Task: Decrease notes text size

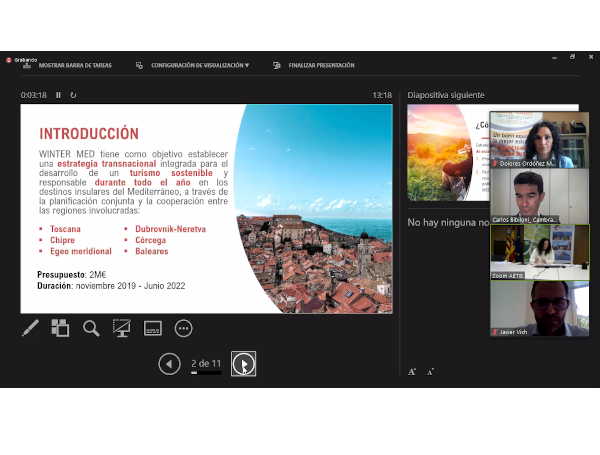Action: [430, 372]
